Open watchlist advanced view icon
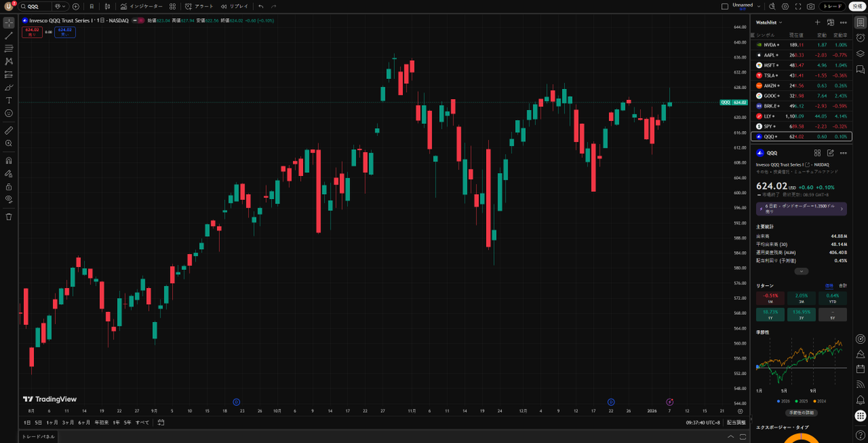868x443 pixels. point(830,22)
